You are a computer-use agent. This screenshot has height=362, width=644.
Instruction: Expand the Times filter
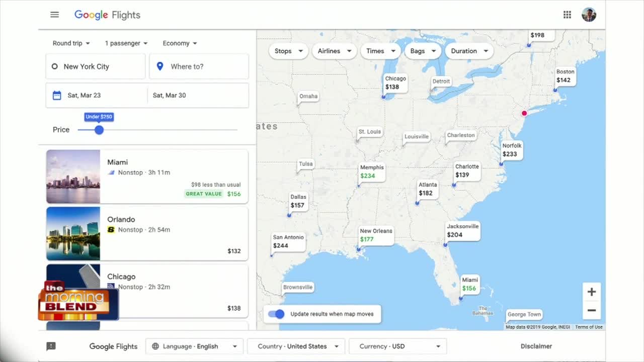pyautogui.click(x=380, y=51)
